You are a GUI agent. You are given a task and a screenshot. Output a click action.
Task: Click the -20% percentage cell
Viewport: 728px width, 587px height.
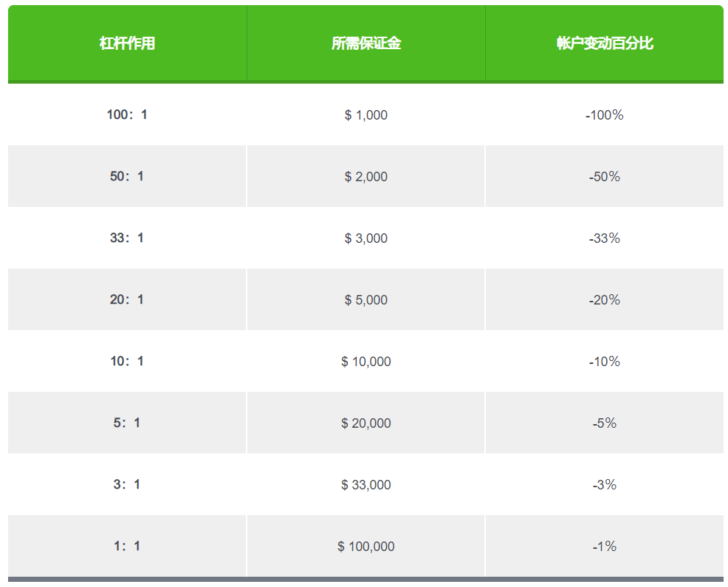coord(605,299)
